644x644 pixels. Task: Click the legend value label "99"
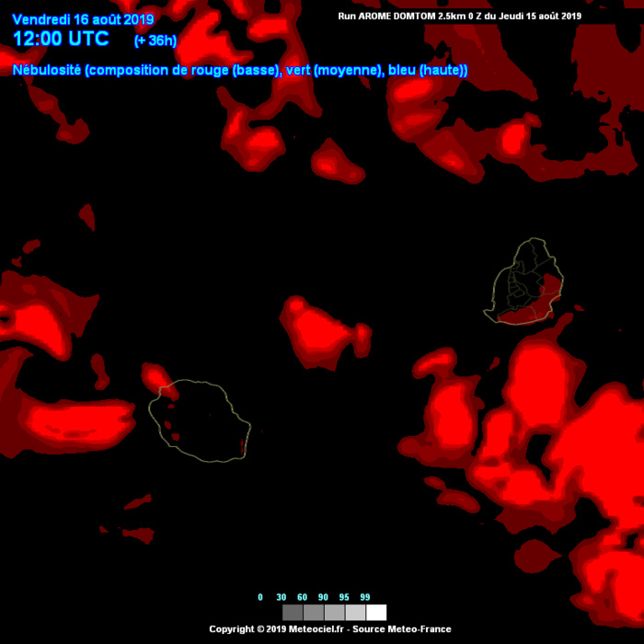pos(365,597)
